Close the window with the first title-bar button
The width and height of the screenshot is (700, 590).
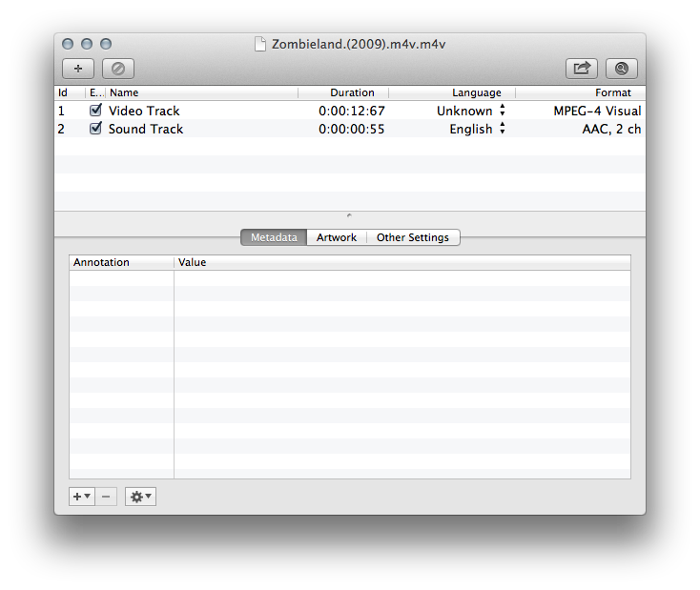point(68,44)
